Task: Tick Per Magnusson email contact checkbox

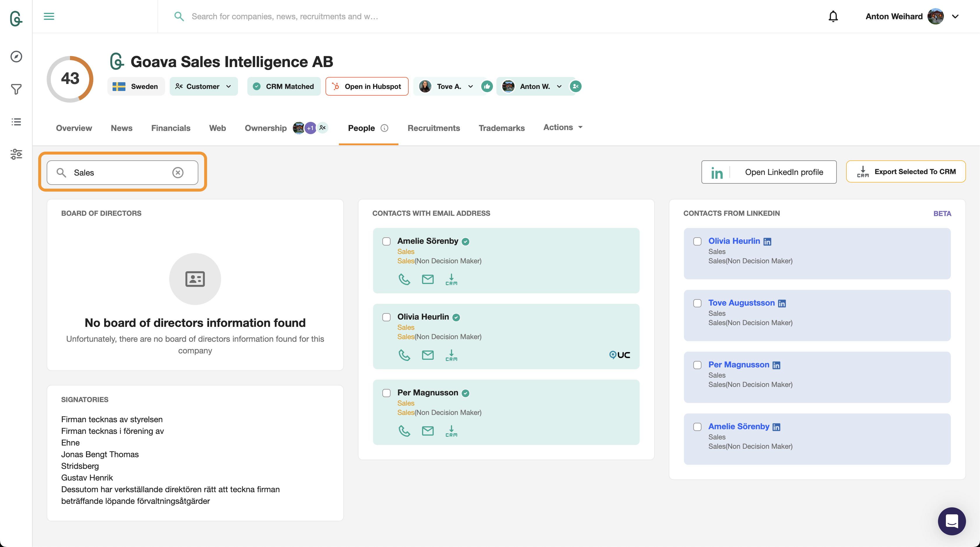Action: point(386,393)
